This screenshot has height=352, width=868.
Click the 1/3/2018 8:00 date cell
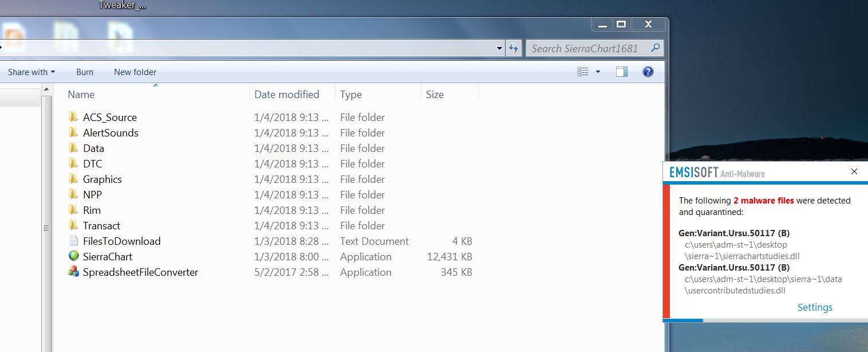pos(291,256)
